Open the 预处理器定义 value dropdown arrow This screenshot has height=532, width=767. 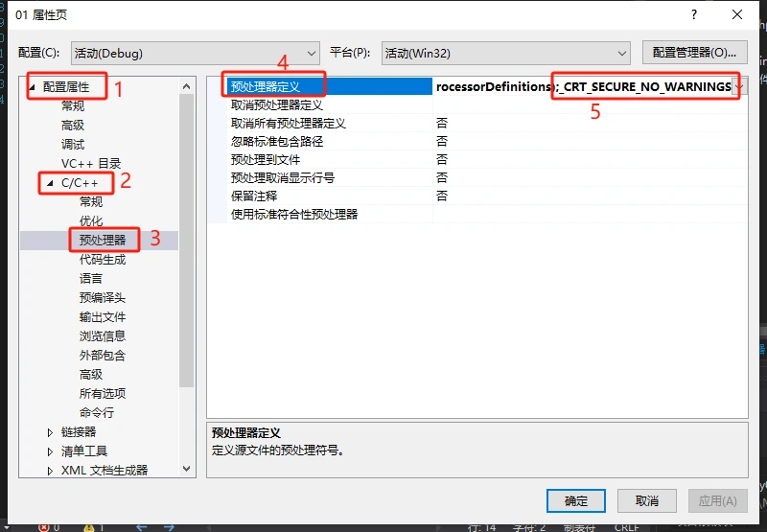point(739,86)
